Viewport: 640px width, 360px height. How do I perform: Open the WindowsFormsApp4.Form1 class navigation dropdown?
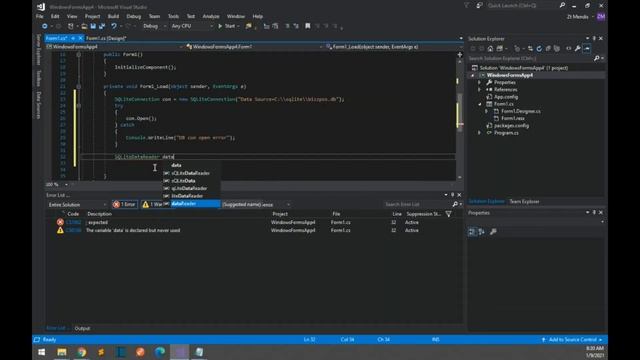click(x=254, y=47)
